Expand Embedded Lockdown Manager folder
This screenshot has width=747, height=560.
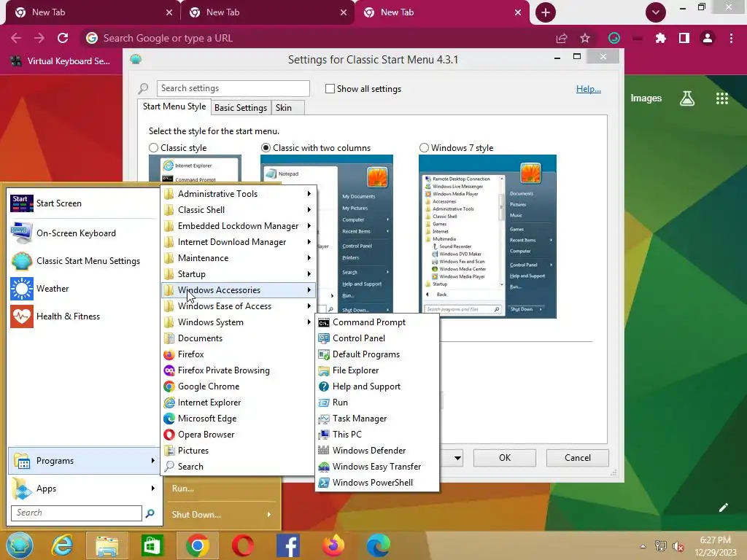click(239, 226)
